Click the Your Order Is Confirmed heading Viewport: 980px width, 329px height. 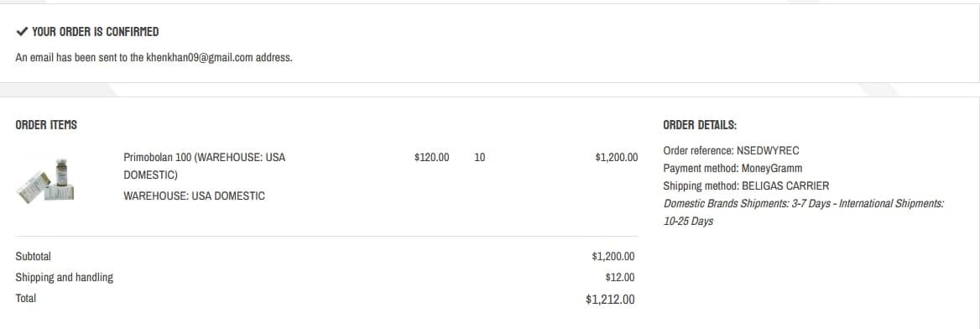(x=95, y=31)
